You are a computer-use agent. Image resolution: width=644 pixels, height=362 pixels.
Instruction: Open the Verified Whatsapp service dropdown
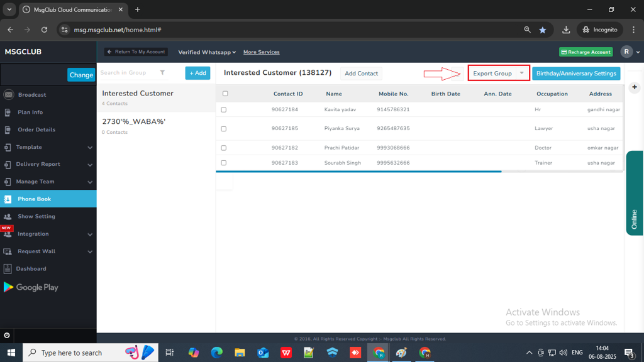pos(206,52)
